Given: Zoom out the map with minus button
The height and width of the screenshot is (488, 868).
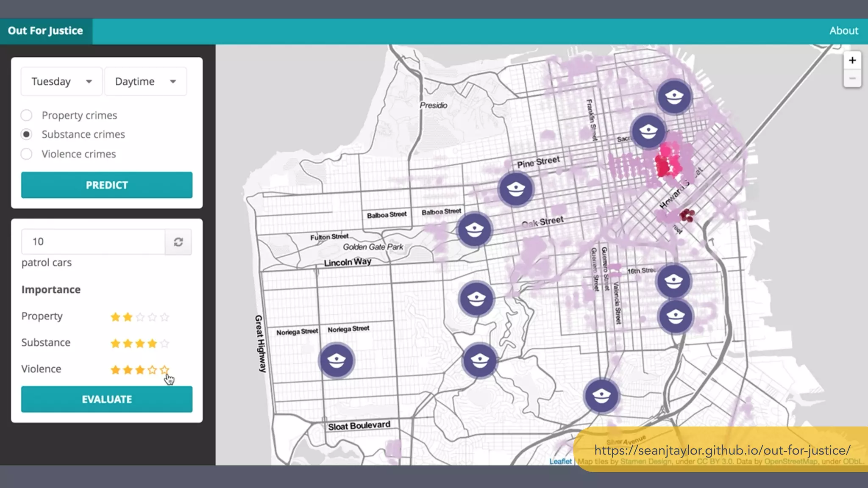Looking at the screenshot, I should click(852, 79).
